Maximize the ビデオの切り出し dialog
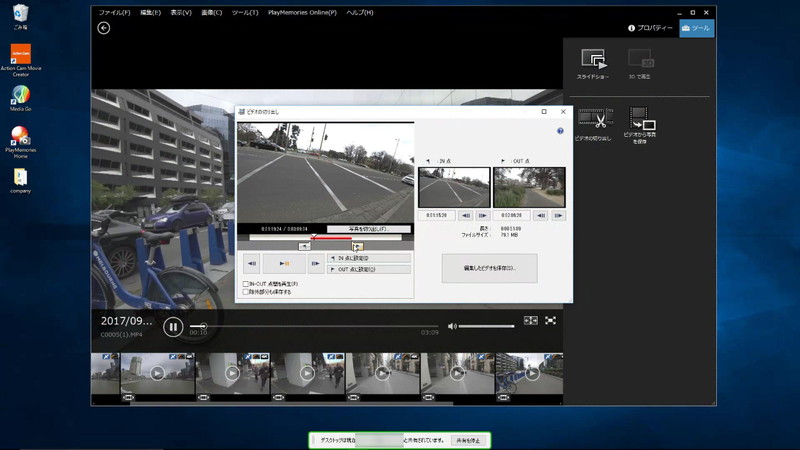800x450 pixels. click(x=544, y=112)
